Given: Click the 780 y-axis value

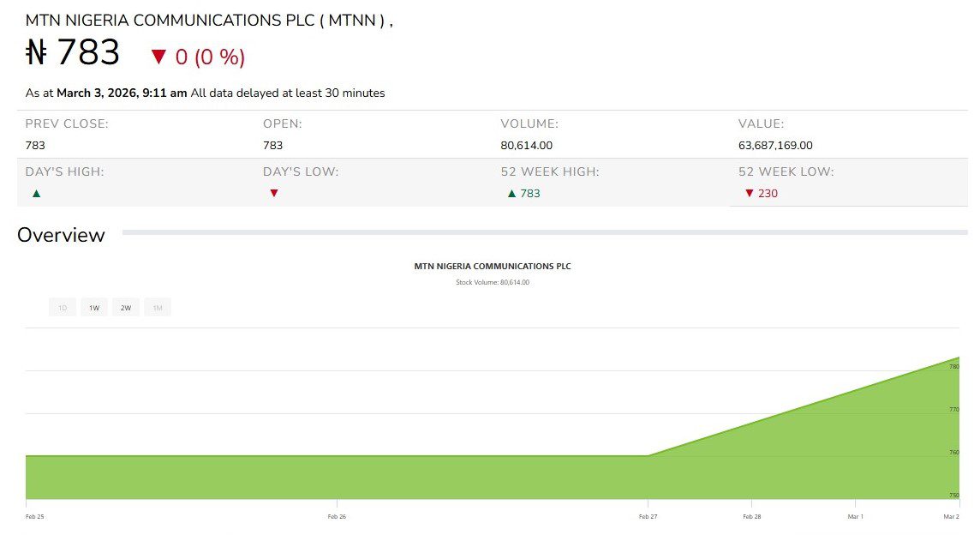Looking at the screenshot, I should pyautogui.click(x=953, y=366).
